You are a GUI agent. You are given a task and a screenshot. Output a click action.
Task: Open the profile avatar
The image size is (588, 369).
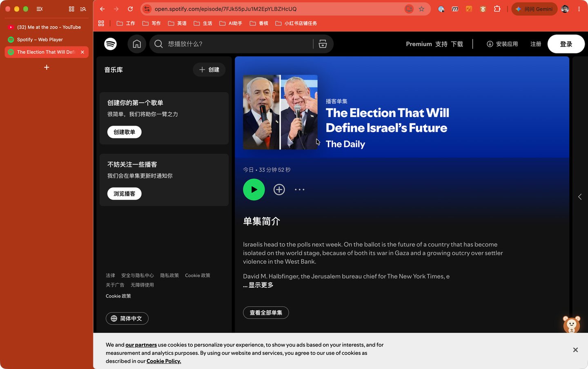point(565,9)
